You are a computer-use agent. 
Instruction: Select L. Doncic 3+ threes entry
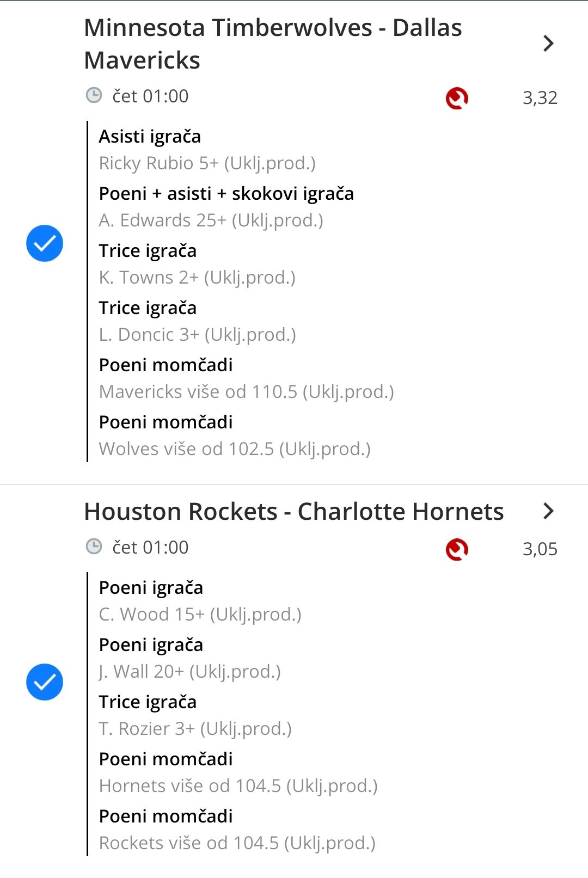pos(198,335)
